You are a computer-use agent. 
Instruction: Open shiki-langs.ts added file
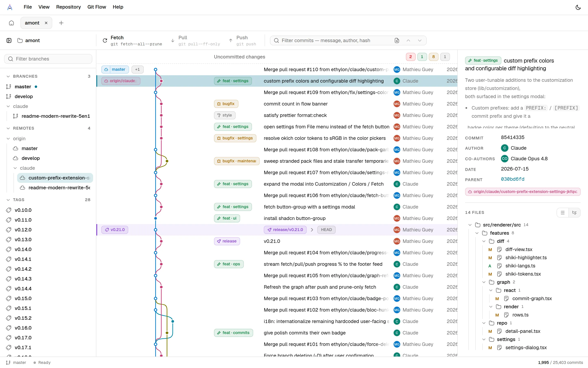[520, 266]
